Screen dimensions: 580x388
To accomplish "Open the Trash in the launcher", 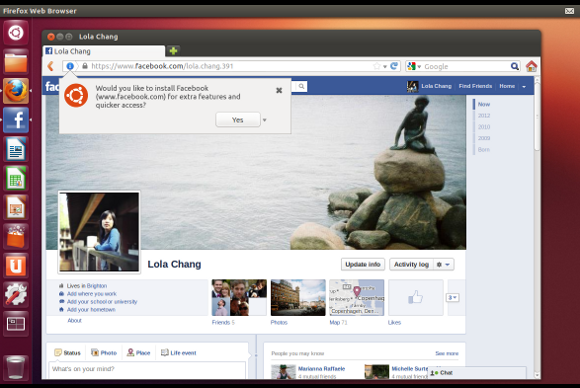I will 16,367.
